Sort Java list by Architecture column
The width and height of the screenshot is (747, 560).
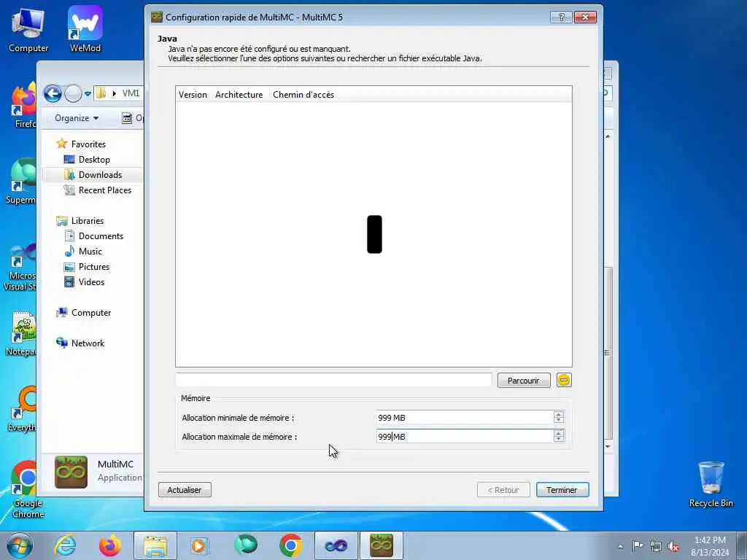click(239, 94)
